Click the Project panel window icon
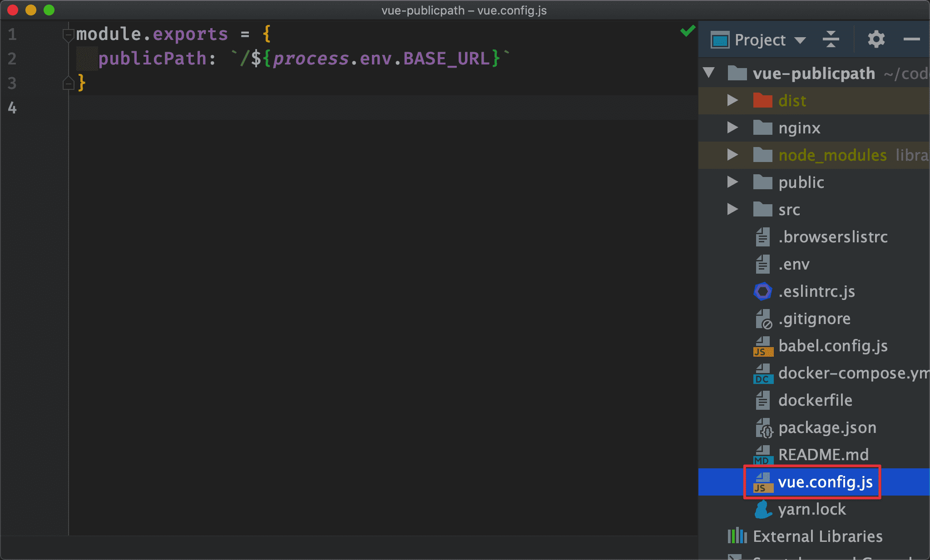The width and height of the screenshot is (930, 560). [720, 40]
